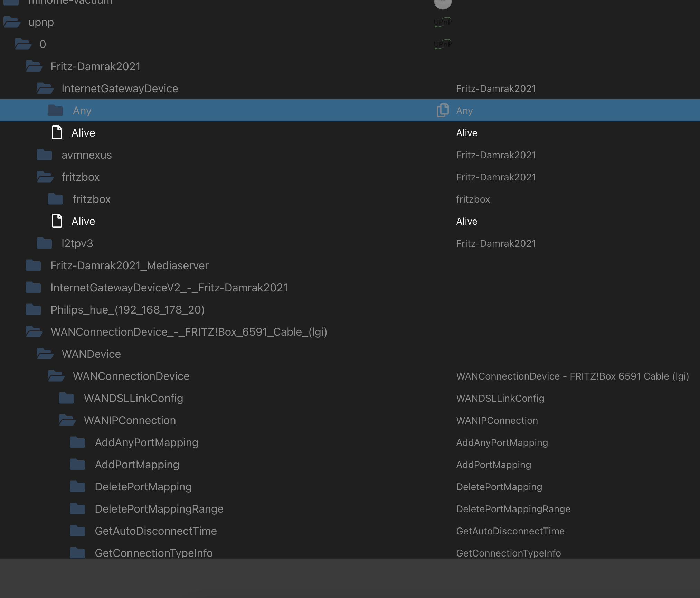Select the Fritz-Damrak2021_Mediaserver label

[130, 265]
